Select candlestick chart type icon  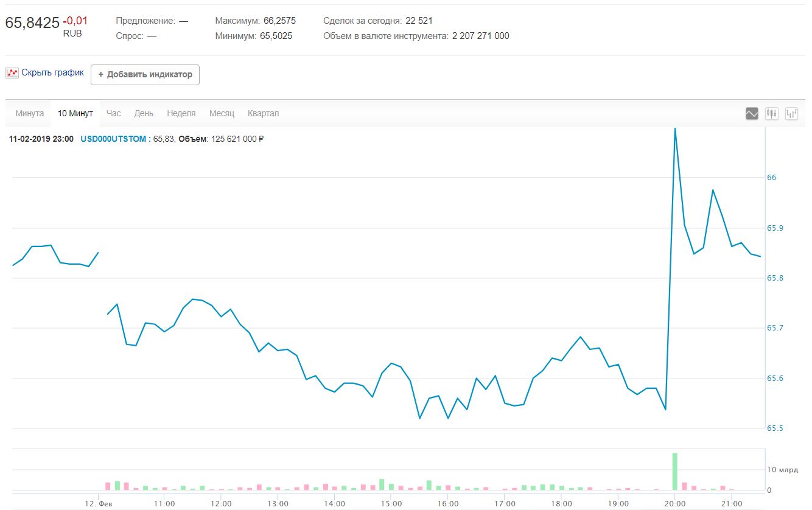(772, 113)
